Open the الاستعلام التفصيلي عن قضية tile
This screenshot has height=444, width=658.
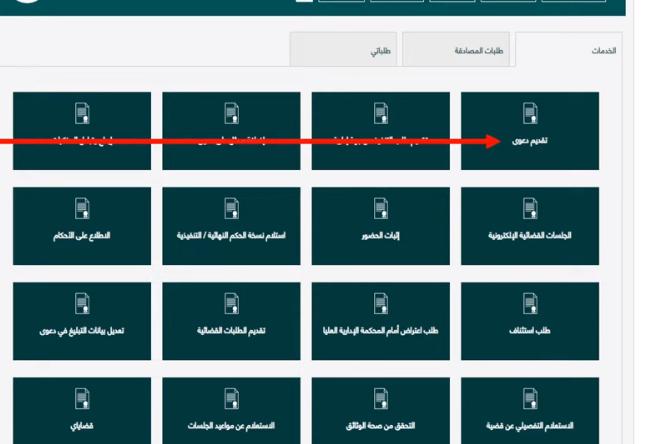530,410
